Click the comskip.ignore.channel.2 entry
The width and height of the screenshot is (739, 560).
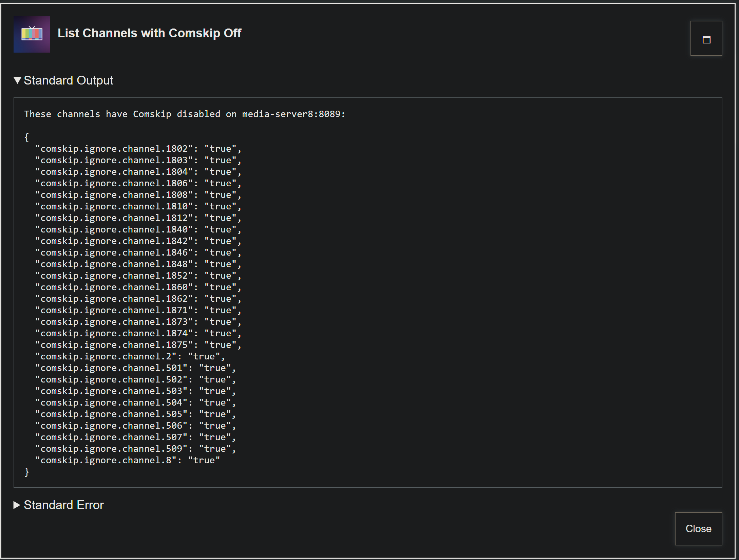130,356
